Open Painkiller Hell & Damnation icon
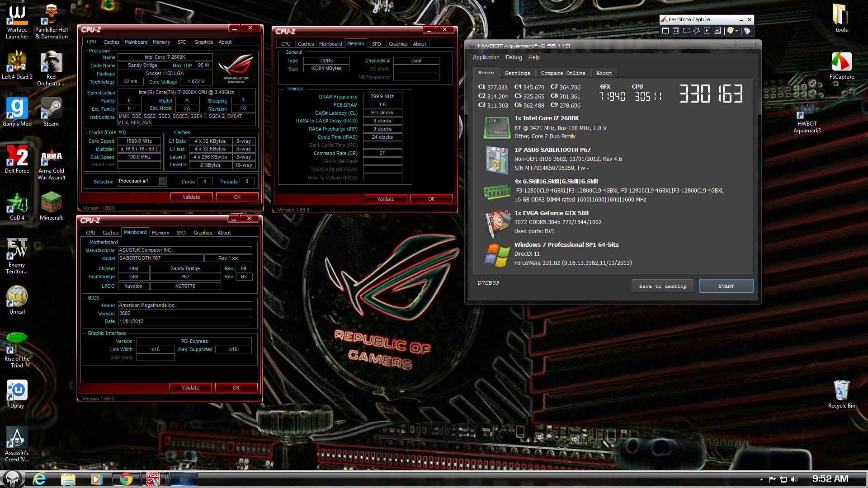868x488 pixels. click(x=52, y=22)
